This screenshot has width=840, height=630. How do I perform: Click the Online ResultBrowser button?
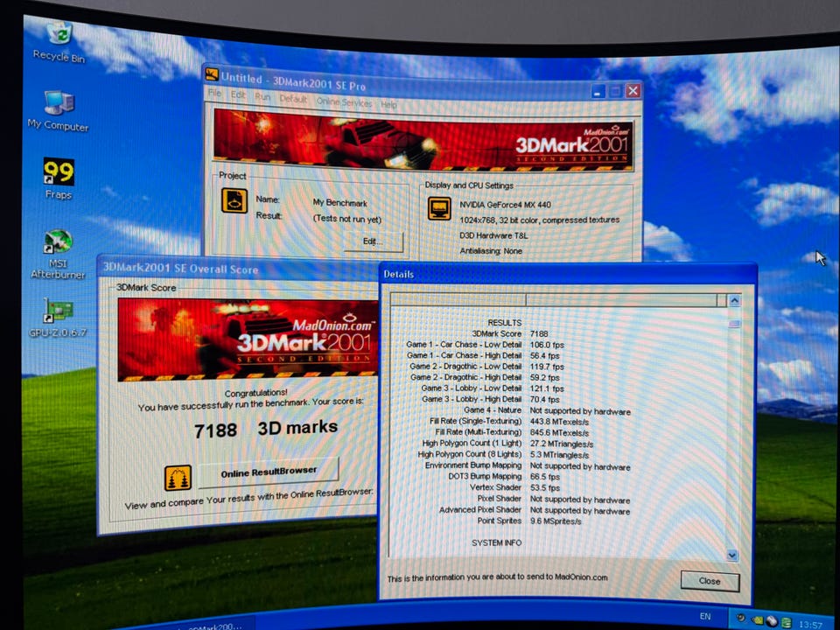coord(269,472)
